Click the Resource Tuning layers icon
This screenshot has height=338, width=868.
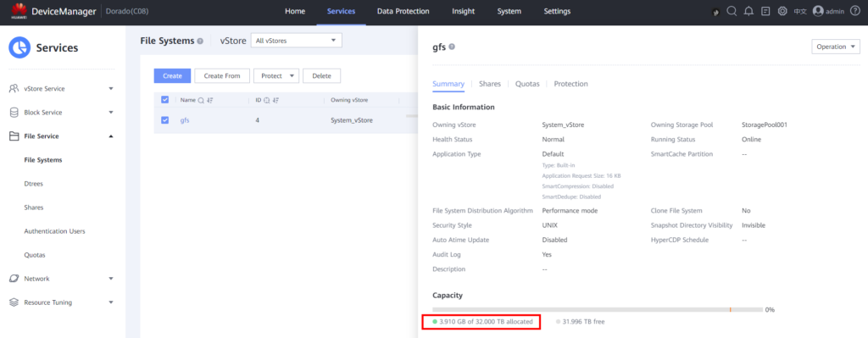[x=14, y=302]
